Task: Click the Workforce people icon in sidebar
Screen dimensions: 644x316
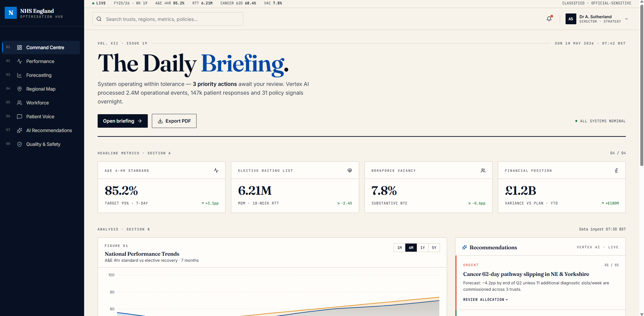Action: 20,103
